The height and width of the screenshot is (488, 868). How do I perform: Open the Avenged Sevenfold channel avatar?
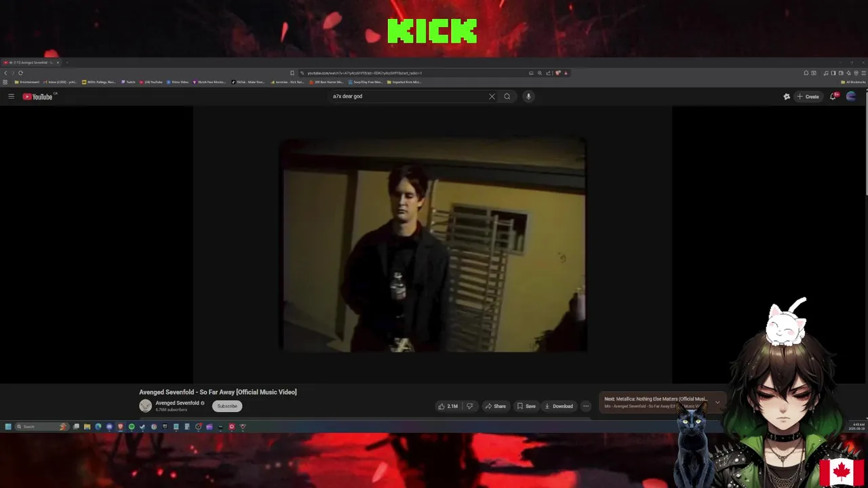145,406
